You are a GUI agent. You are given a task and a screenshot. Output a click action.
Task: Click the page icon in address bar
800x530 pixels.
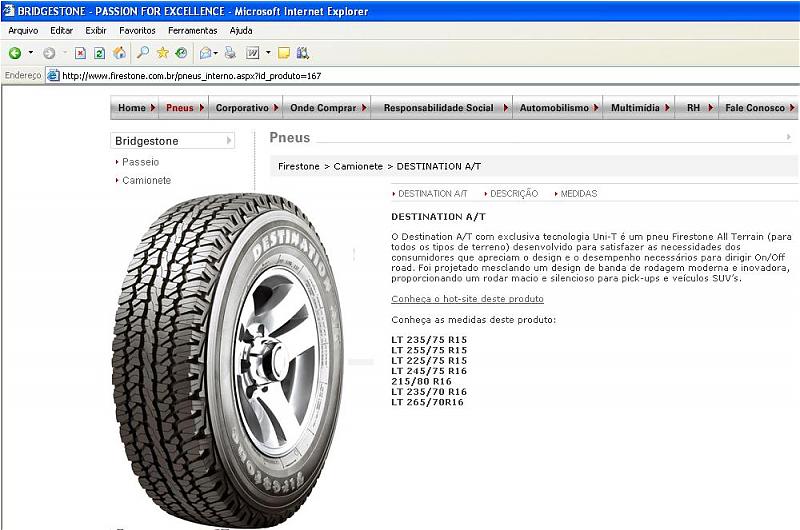point(53,75)
